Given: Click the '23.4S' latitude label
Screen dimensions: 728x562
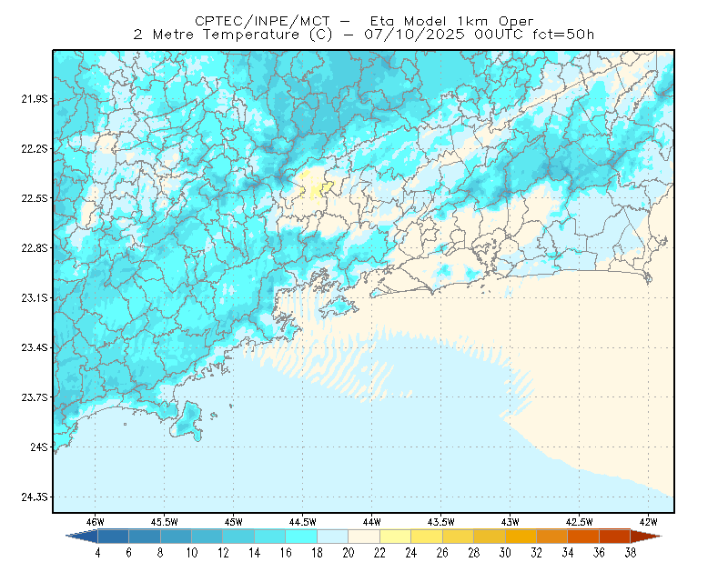Looking at the screenshot, I should 35,347.
